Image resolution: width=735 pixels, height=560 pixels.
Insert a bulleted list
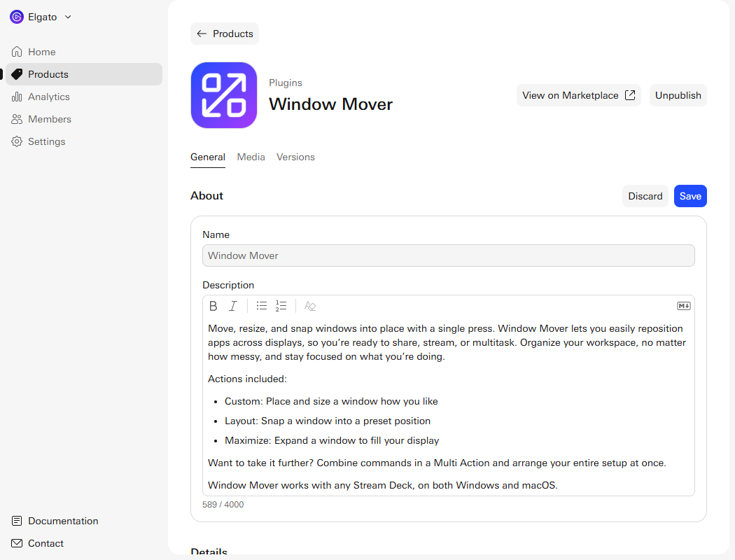pyautogui.click(x=262, y=306)
